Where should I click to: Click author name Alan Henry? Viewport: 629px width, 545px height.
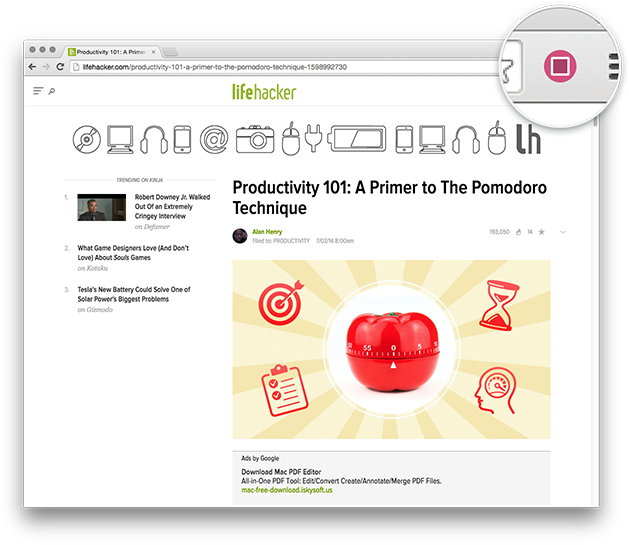point(267,232)
